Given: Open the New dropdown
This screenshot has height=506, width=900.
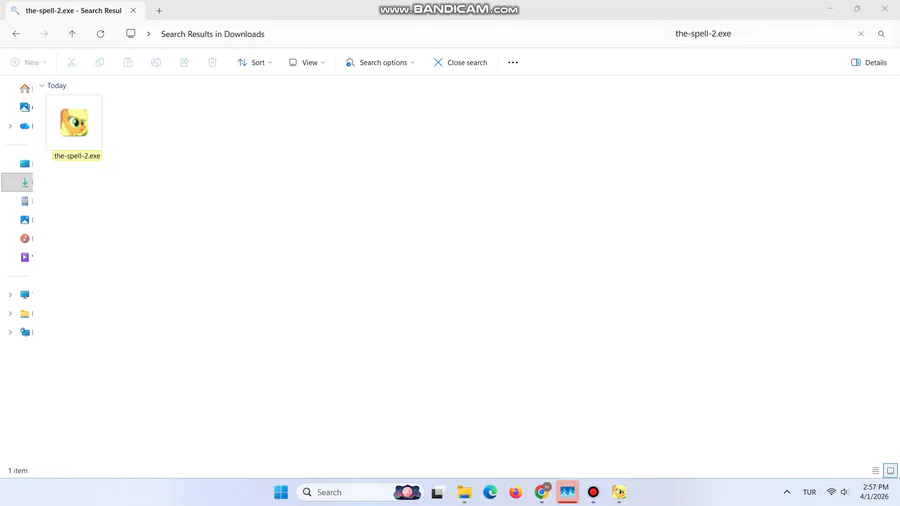Looking at the screenshot, I should tap(29, 63).
